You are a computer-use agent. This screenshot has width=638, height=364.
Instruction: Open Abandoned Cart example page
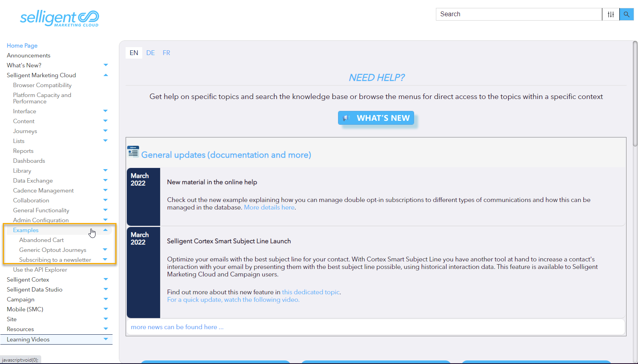[41, 240]
